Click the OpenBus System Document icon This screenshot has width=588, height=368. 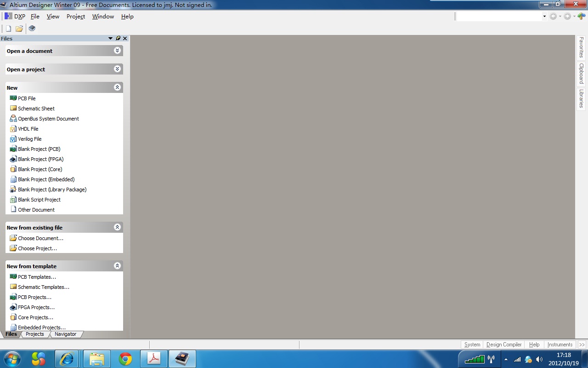13,118
